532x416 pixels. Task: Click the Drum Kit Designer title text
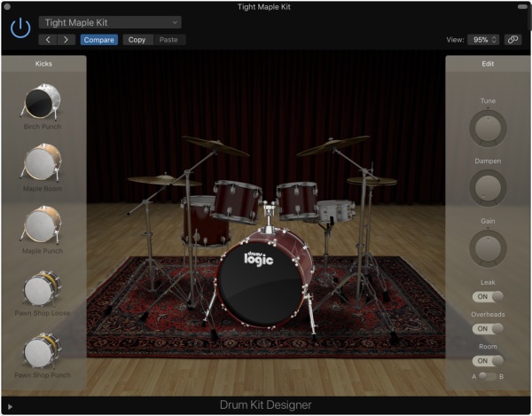(266, 404)
